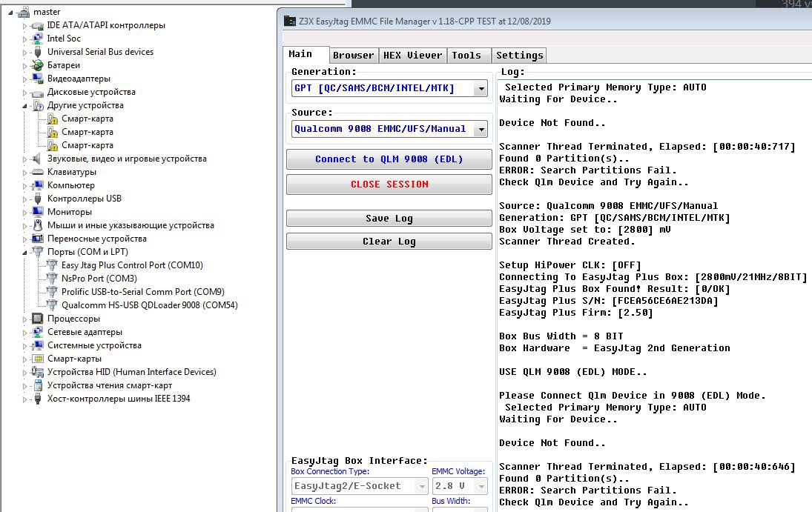
Task: Collapse the master root node
Action: 10,12
